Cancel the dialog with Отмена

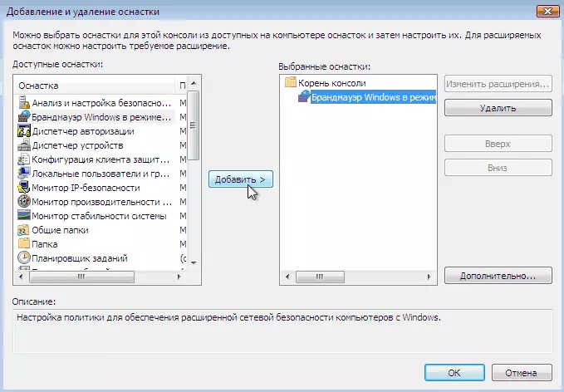[522, 371]
